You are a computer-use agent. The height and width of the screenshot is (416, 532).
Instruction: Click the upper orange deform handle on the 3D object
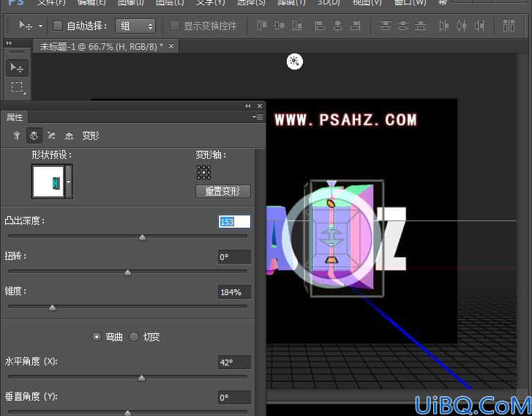331,204
